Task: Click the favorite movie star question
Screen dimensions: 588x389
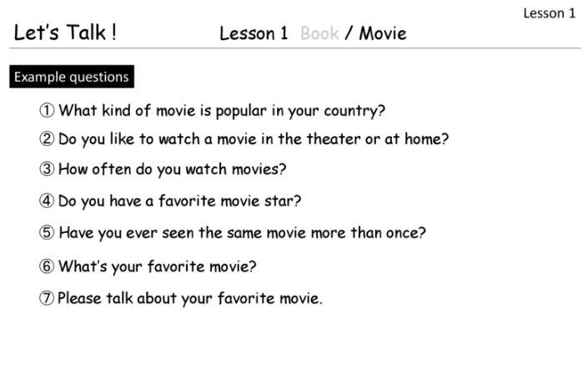Action: [x=179, y=201]
